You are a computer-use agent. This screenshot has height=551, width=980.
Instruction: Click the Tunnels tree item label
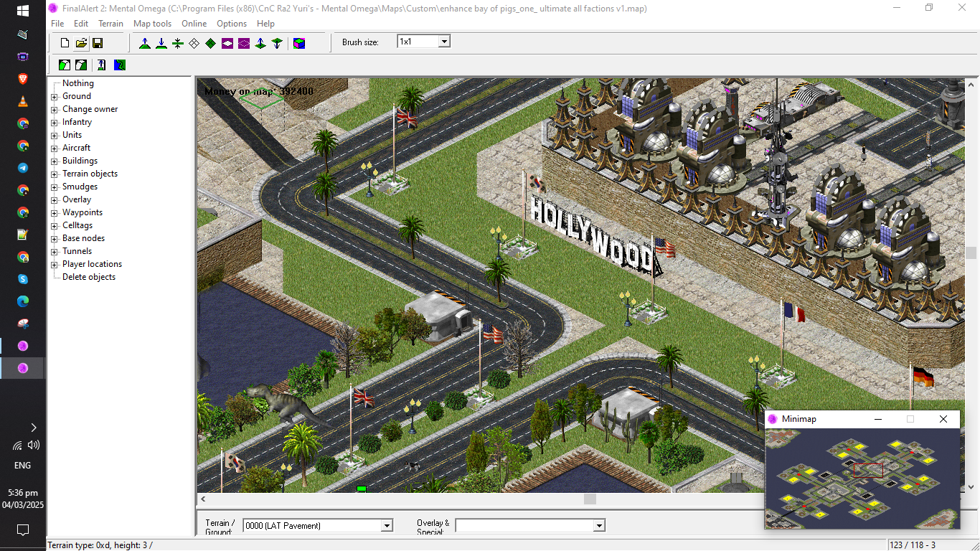(77, 251)
